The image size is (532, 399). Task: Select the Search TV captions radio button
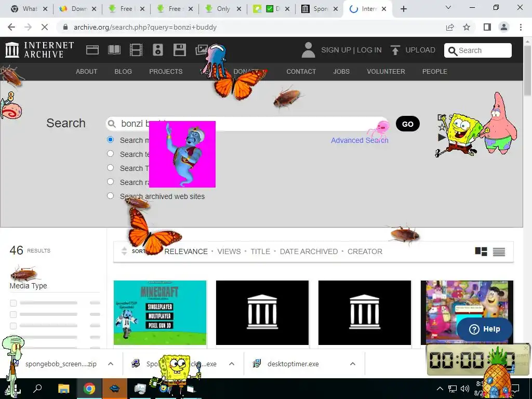click(110, 168)
